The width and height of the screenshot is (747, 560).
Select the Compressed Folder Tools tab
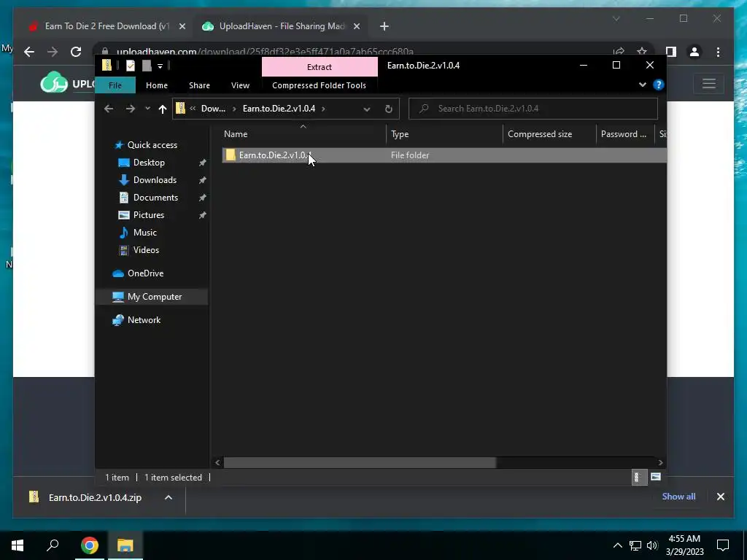pyautogui.click(x=319, y=85)
